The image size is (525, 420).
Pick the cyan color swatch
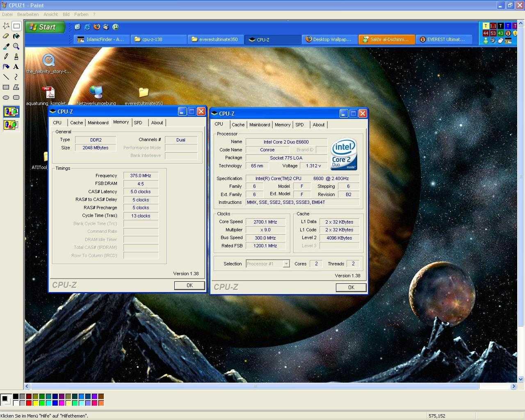48,403
